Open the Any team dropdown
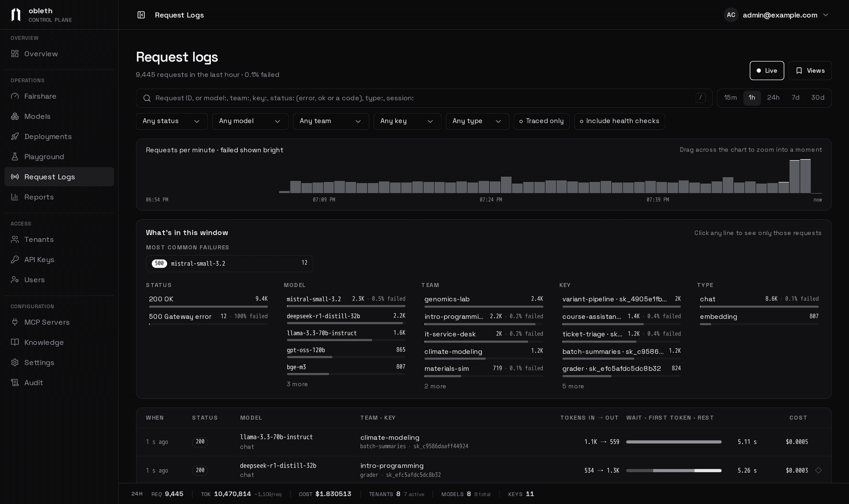Viewport: 849px width, 504px height. coord(331,121)
